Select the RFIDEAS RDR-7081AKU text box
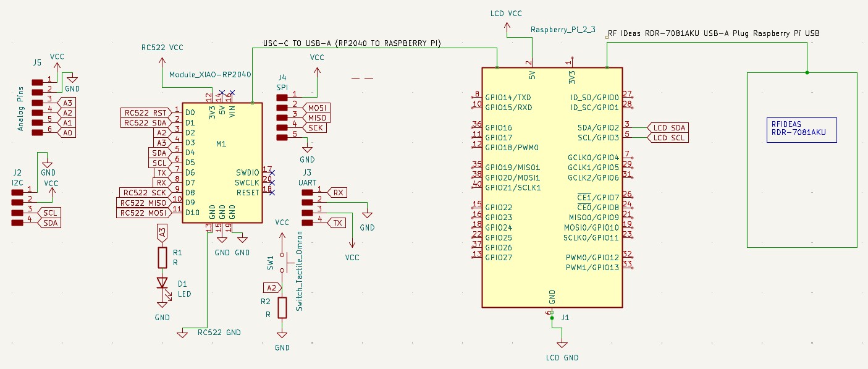The width and height of the screenshot is (868, 369). pyautogui.click(x=802, y=130)
